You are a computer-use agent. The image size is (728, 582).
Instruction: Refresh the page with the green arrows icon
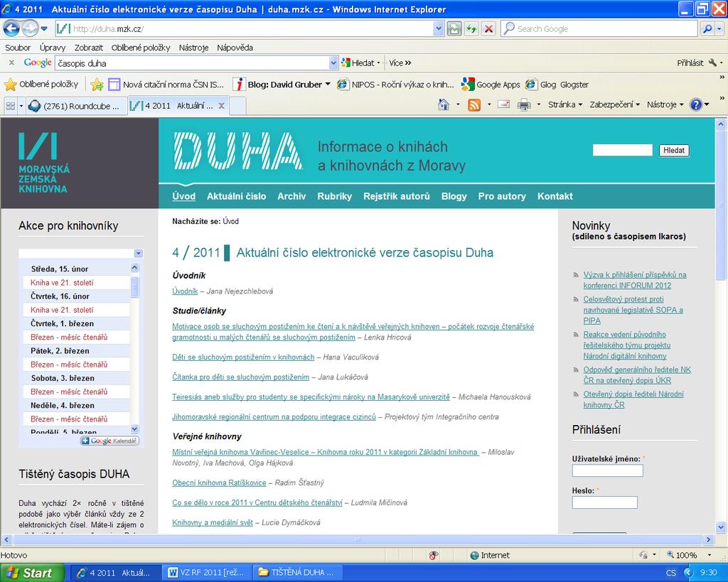(x=471, y=28)
